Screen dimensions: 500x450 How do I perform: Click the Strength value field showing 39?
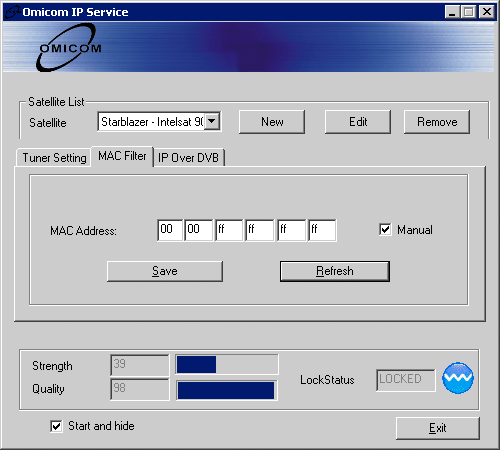click(x=140, y=365)
